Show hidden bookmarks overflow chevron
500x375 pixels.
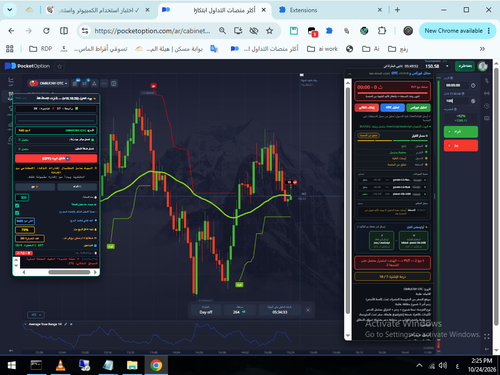pyautogui.click(x=482, y=49)
